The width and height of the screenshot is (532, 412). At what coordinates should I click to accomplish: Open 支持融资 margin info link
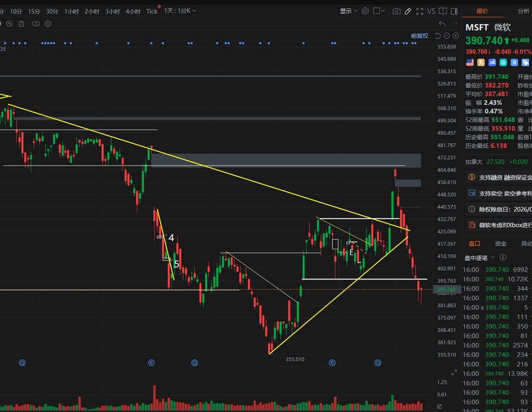500,177
